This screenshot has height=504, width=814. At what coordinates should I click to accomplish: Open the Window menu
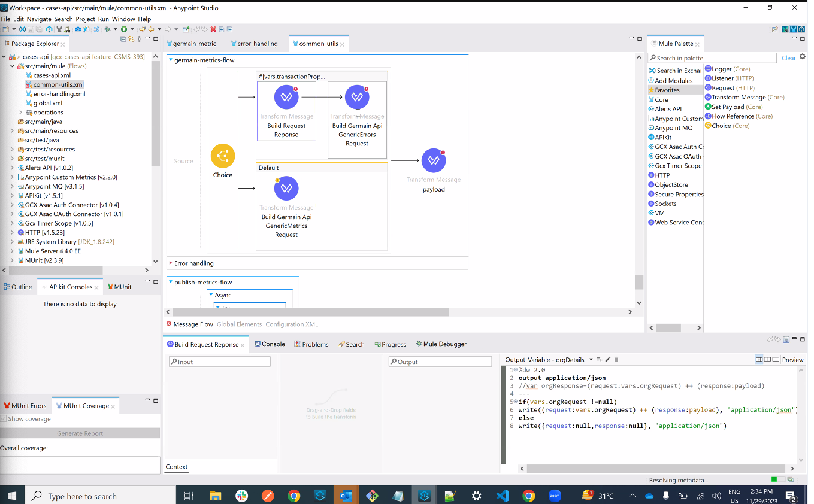pos(123,19)
